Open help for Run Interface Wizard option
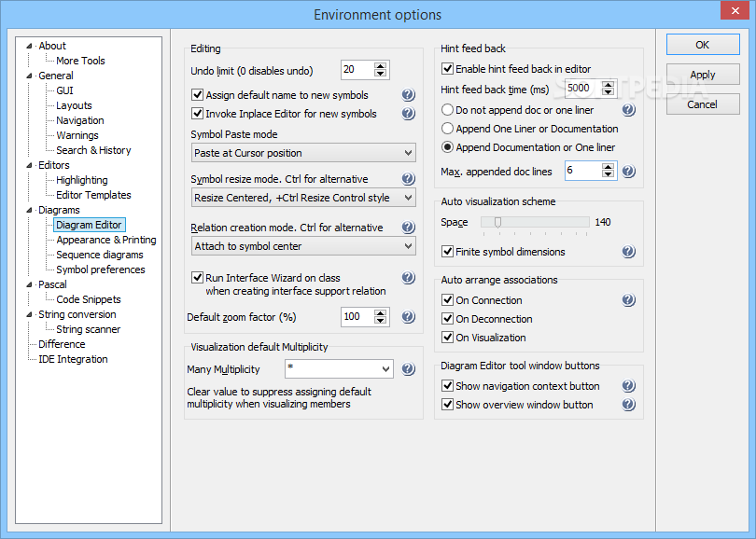The height and width of the screenshot is (539, 756). click(409, 278)
